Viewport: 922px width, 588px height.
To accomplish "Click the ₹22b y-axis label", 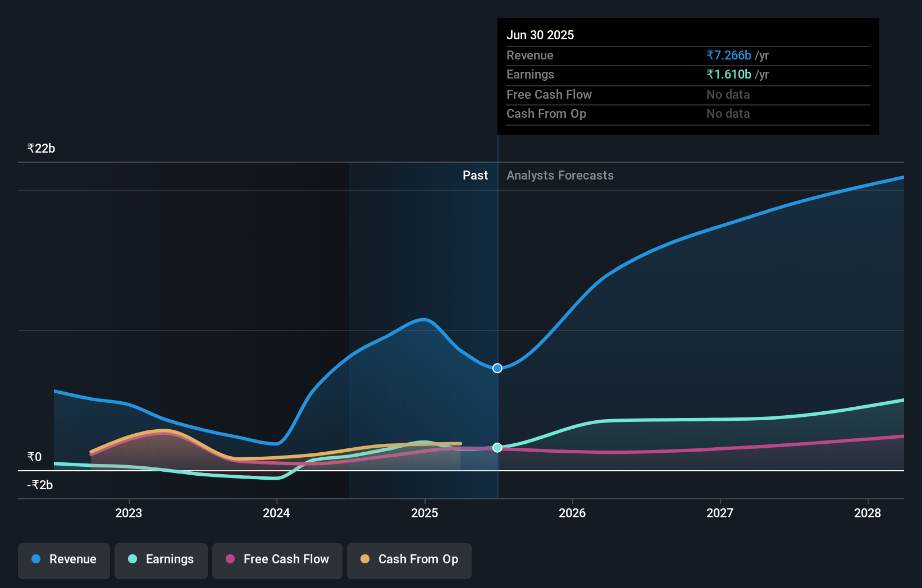I will tap(41, 148).
